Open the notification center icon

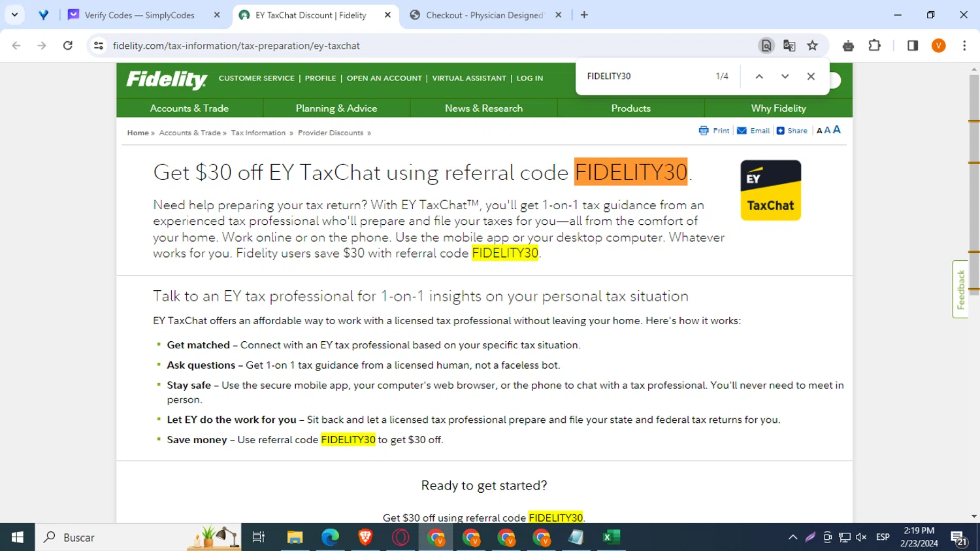[959, 539]
